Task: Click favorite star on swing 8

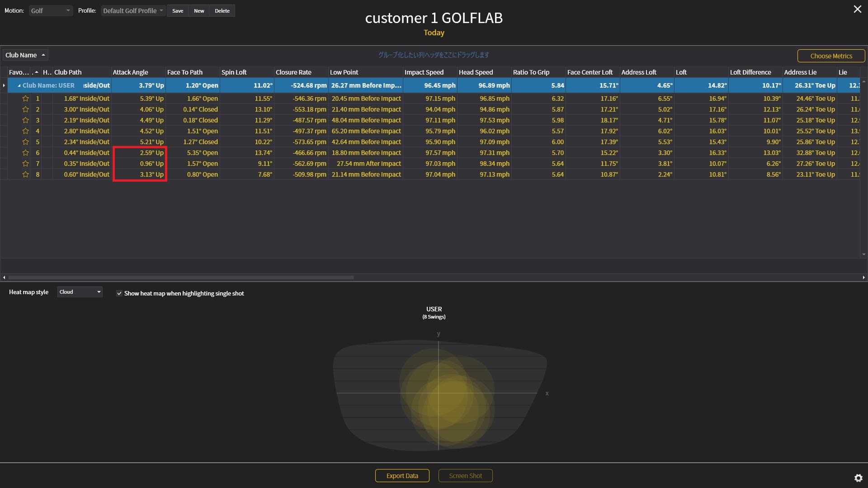Action: [x=26, y=174]
